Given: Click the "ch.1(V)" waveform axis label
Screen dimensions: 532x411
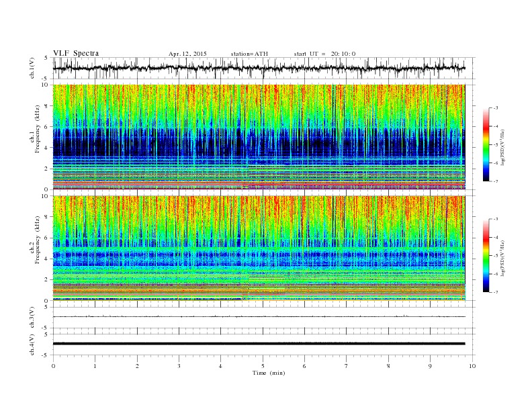Looking at the screenshot, I should coord(32,69).
